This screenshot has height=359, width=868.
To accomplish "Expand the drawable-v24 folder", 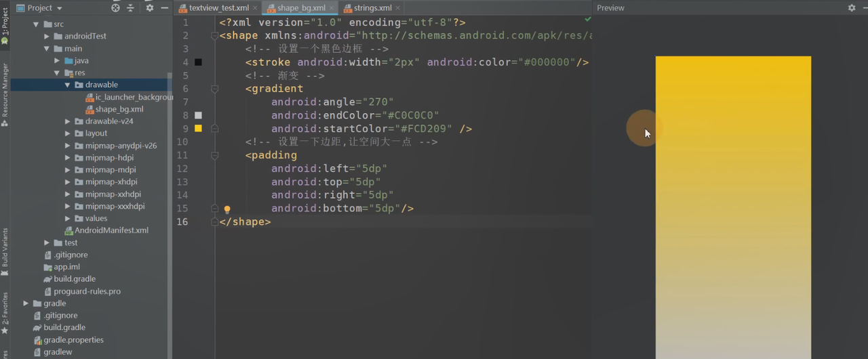I will click(x=68, y=121).
